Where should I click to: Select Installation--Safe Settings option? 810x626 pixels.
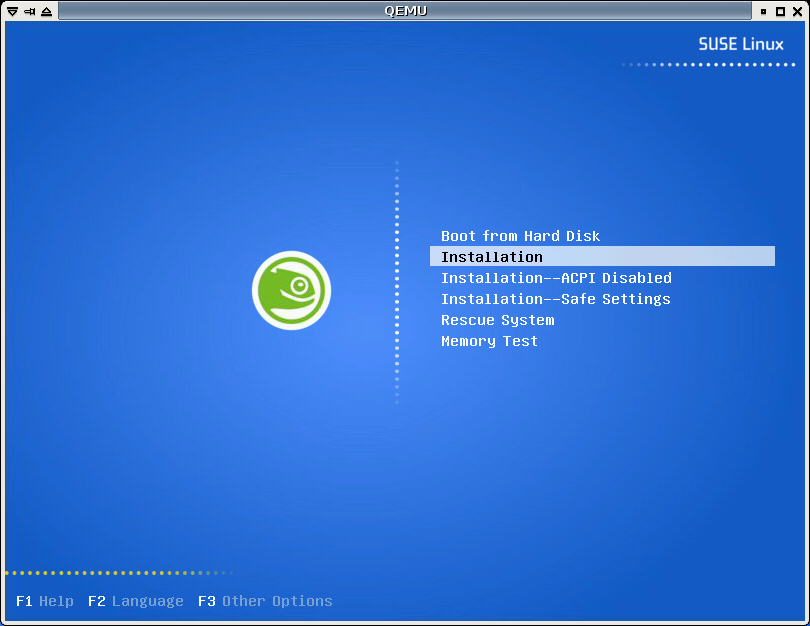click(x=555, y=299)
